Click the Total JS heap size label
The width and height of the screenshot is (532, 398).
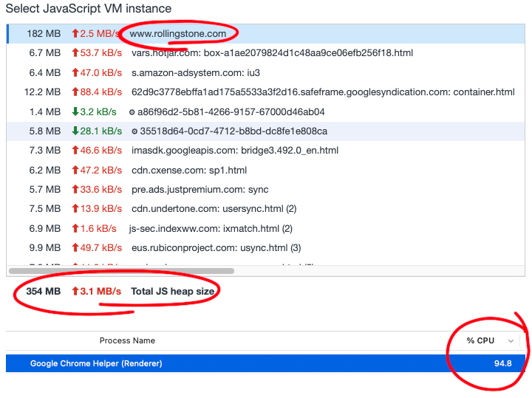pyautogui.click(x=173, y=292)
